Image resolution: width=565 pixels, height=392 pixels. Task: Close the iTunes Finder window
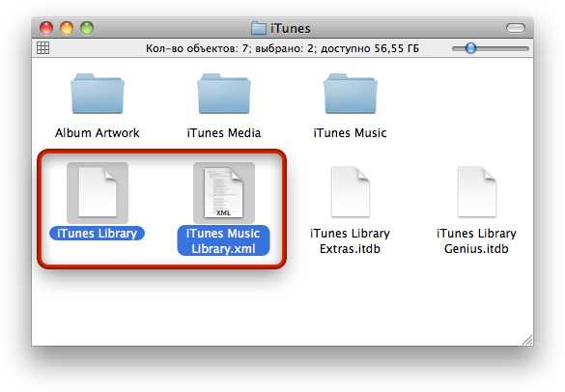pyautogui.click(x=46, y=28)
